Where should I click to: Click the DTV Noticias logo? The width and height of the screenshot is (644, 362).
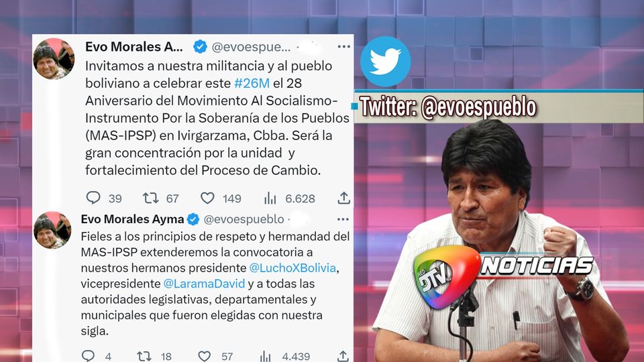503,277
